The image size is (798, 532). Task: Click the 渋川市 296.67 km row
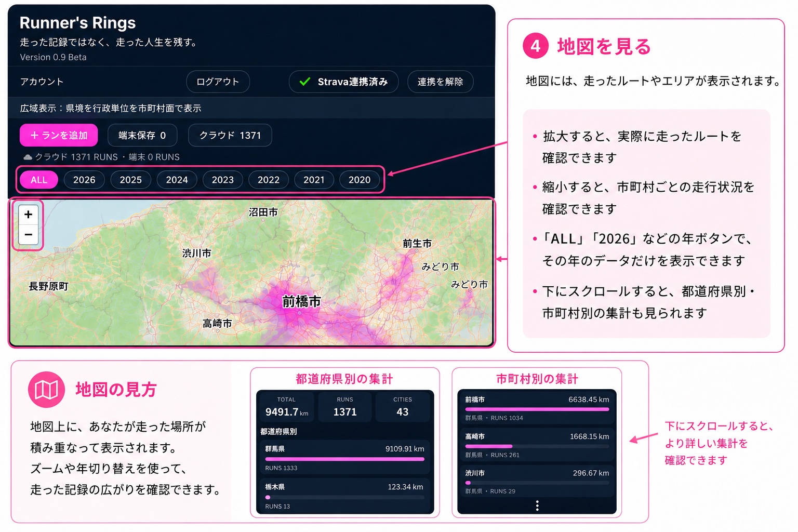[x=537, y=482]
